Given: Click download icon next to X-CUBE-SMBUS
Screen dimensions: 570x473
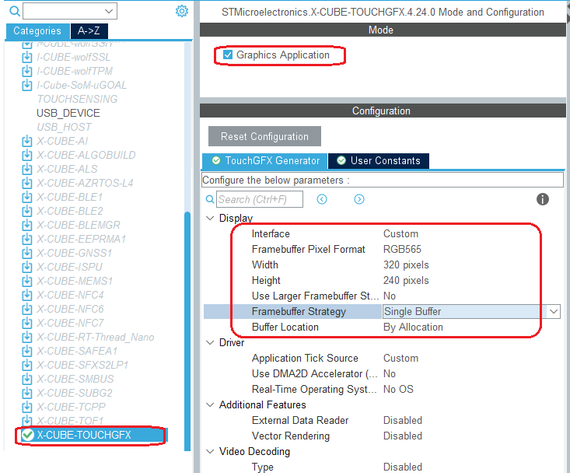Looking at the screenshot, I should [x=27, y=379].
